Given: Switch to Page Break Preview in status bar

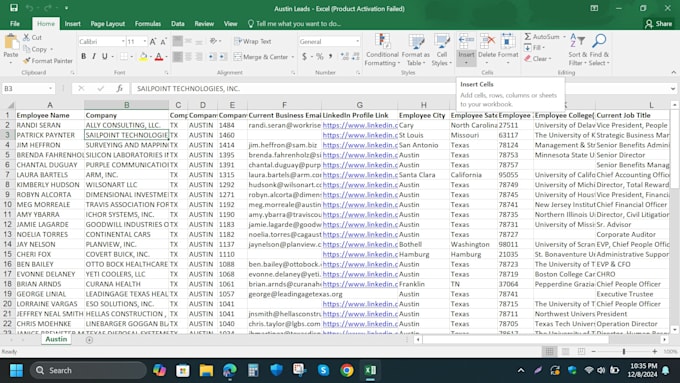Looking at the screenshot, I should (x=581, y=351).
